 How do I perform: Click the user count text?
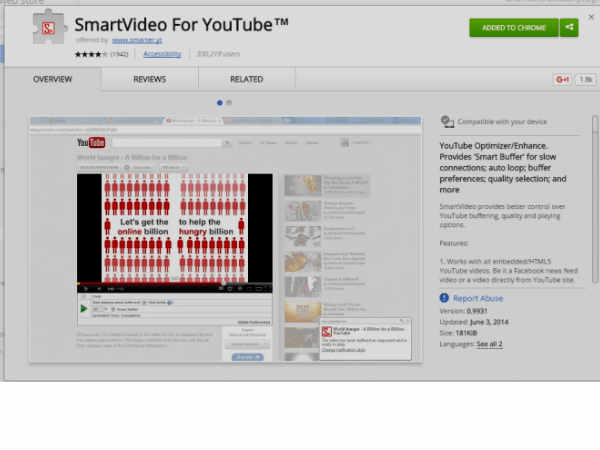[x=218, y=54]
